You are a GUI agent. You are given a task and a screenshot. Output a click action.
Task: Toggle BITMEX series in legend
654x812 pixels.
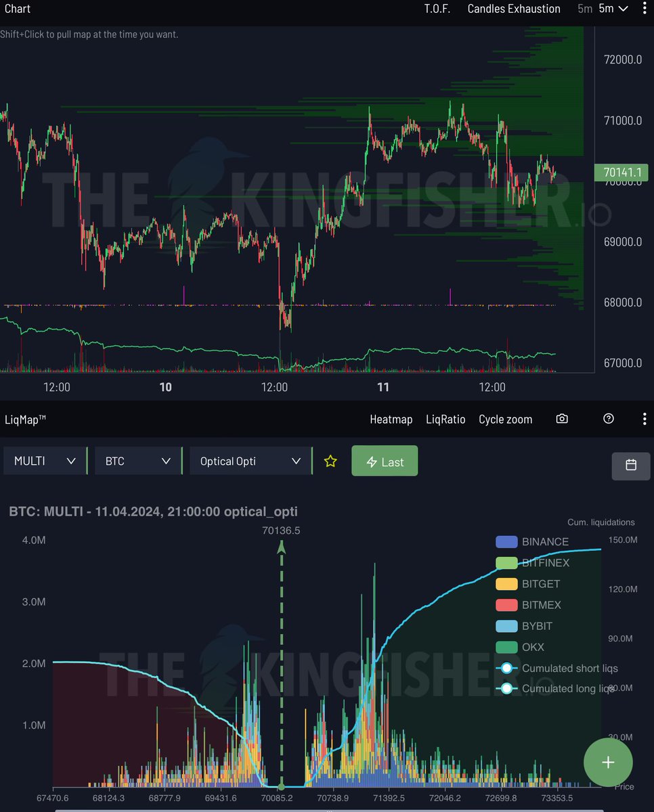[528, 605]
